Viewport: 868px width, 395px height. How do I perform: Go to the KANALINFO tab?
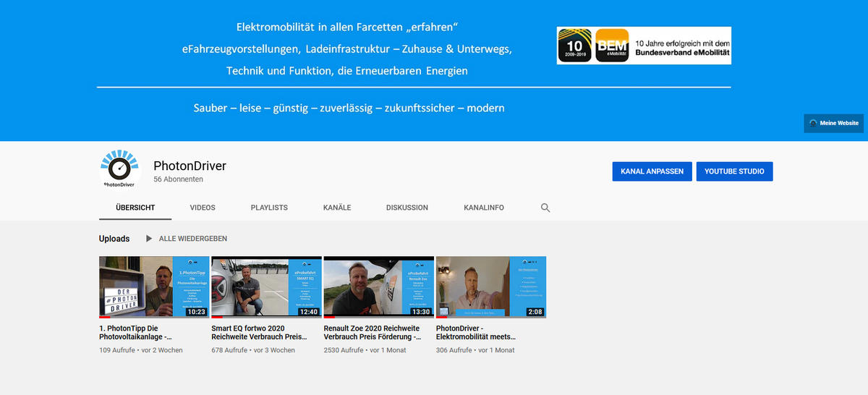coord(484,208)
